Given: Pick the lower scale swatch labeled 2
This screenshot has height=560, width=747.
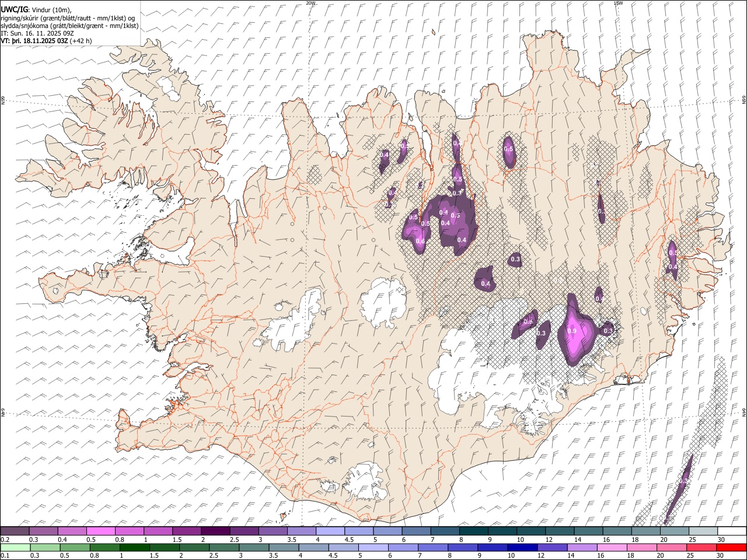Looking at the screenshot, I should click(x=194, y=547).
